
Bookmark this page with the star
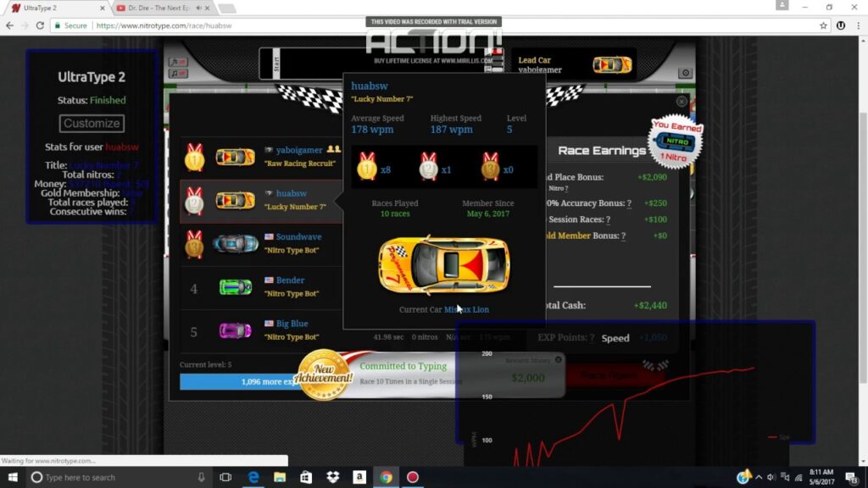[x=823, y=25]
